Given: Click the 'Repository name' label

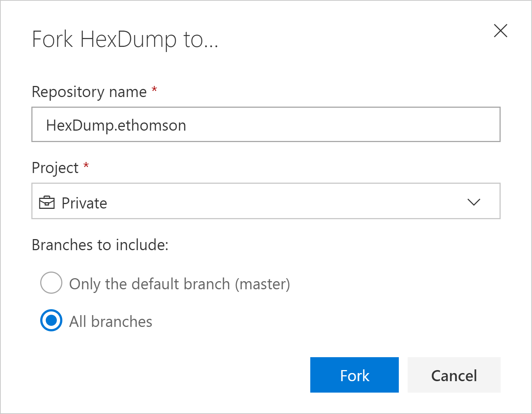Looking at the screenshot, I should pos(89,92).
